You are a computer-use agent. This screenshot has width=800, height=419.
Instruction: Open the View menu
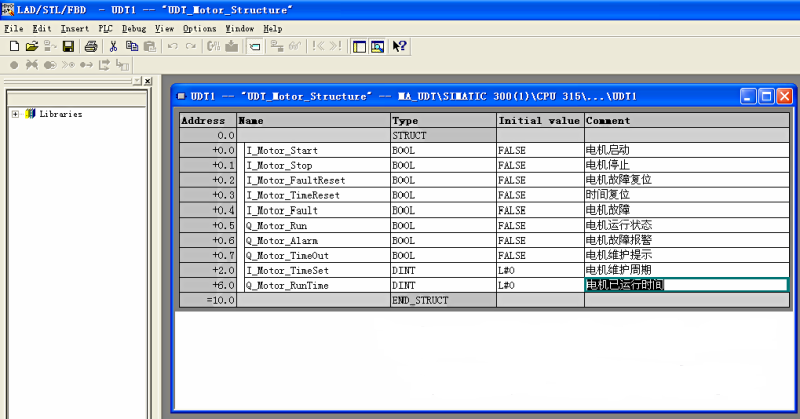pyautogui.click(x=164, y=29)
